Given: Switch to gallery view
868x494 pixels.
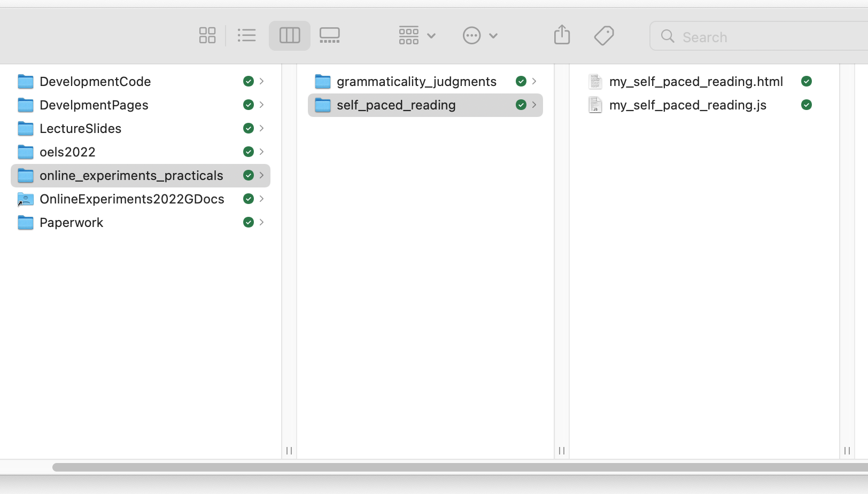Looking at the screenshot, I should click(330, 36).
